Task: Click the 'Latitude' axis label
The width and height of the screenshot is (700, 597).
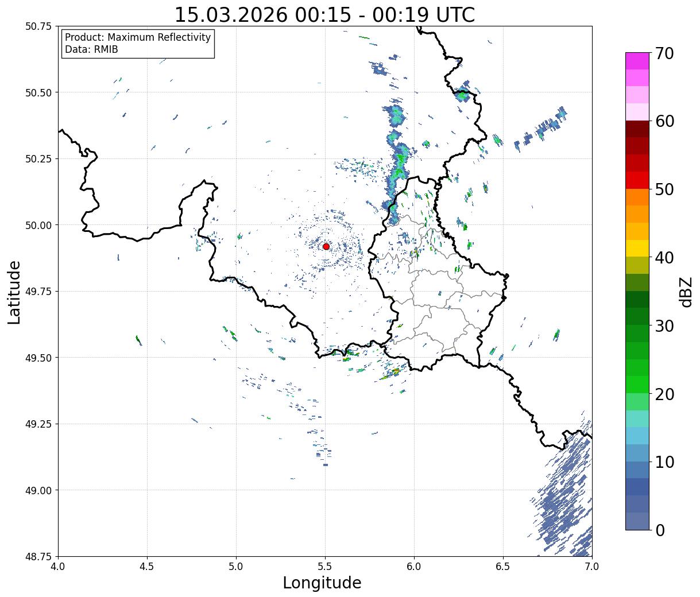Action: (x=14, y=292)
